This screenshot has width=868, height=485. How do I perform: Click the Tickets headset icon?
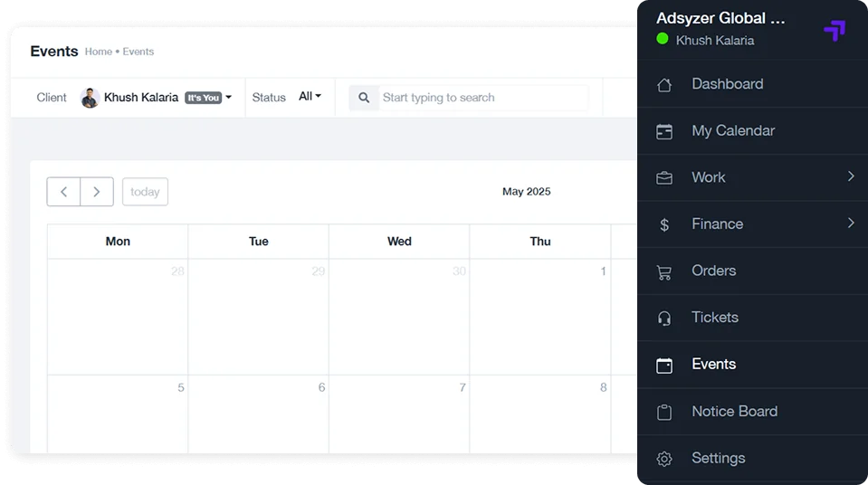coord(664,319)
